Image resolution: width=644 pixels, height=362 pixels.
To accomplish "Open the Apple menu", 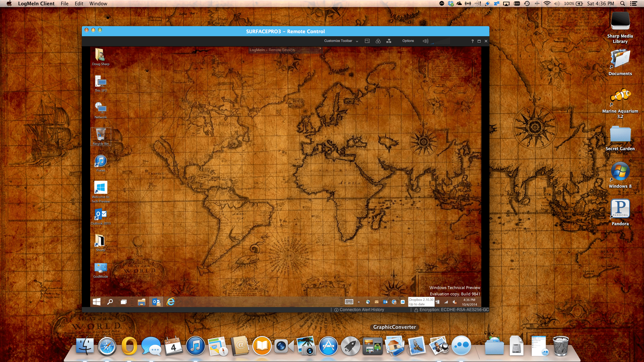I will [9, 4].
